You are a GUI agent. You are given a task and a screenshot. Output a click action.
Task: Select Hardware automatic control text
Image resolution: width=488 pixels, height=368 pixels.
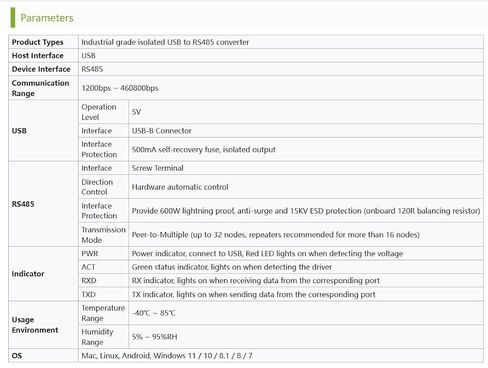[180, 187]
